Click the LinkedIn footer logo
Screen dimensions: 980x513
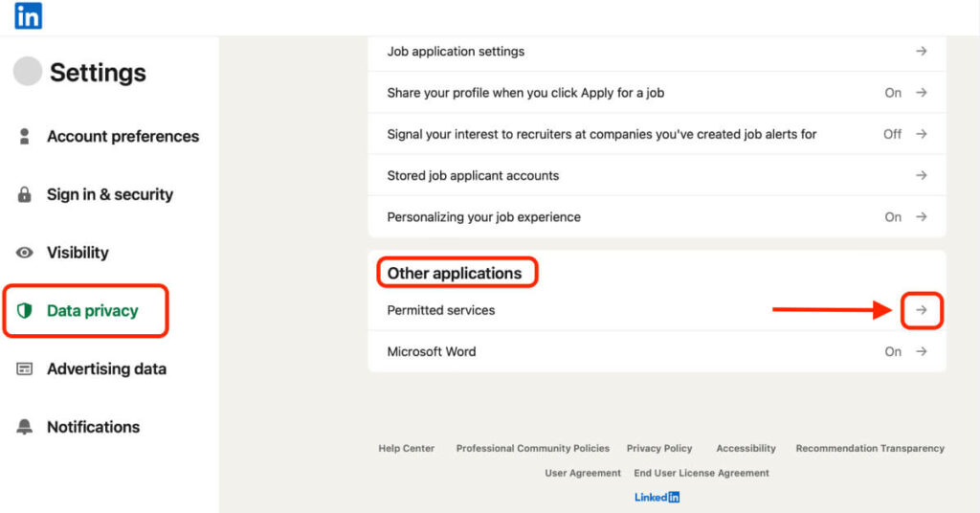(x=657, y=498)
